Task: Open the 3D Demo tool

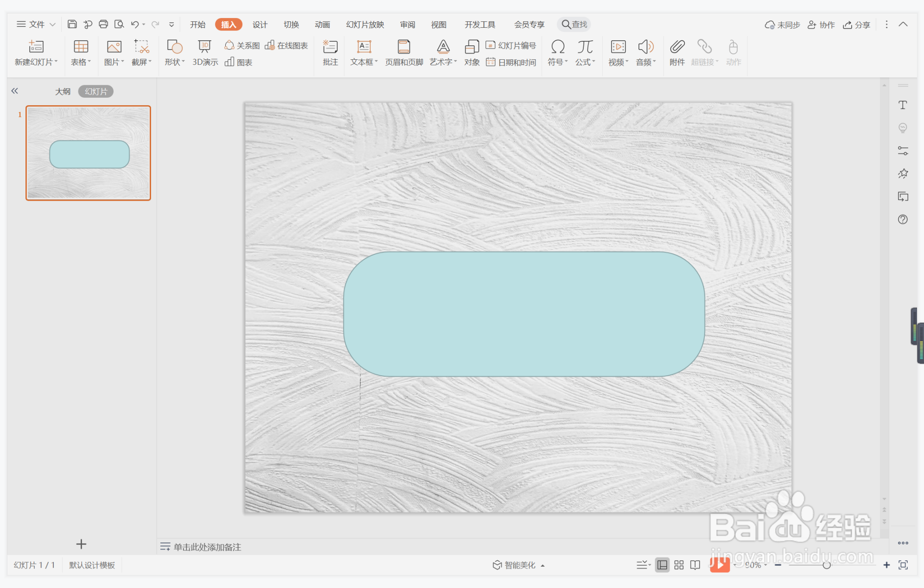Action: pos(205,53)
